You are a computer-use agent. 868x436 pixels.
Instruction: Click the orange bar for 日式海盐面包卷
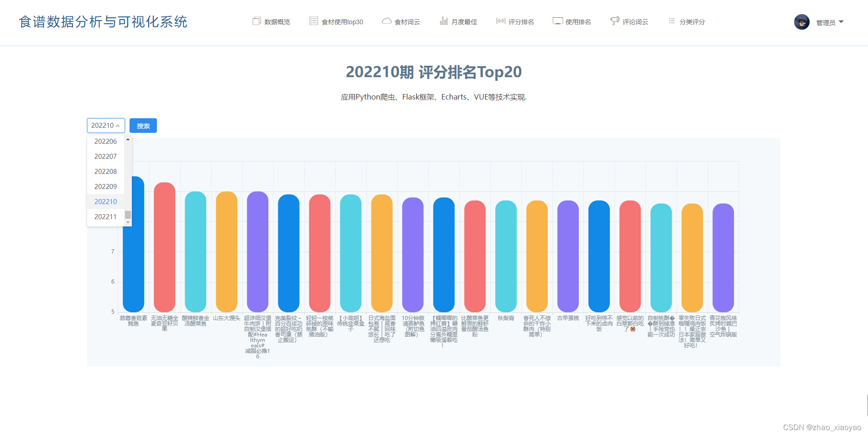[382, 253]
